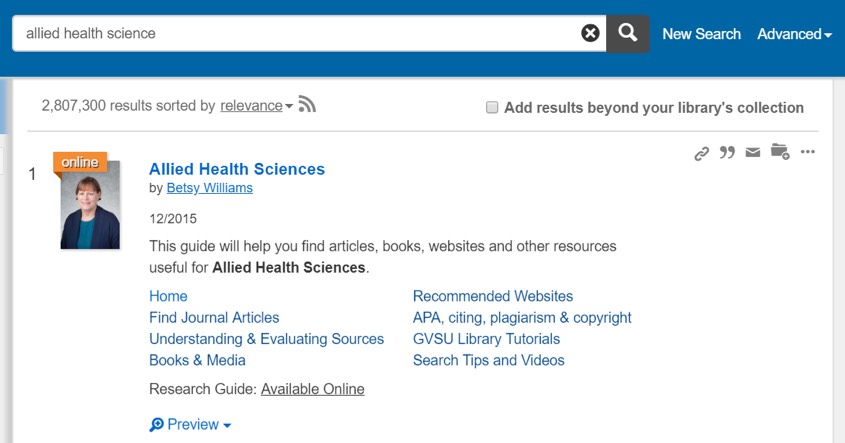845x443 pixels.
Task: Click the magnifying glass search button
Action: point(627,33)
